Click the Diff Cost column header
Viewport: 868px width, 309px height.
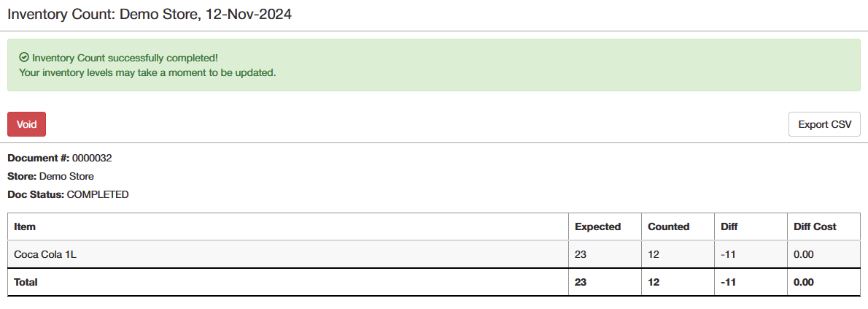coord(815,226)
